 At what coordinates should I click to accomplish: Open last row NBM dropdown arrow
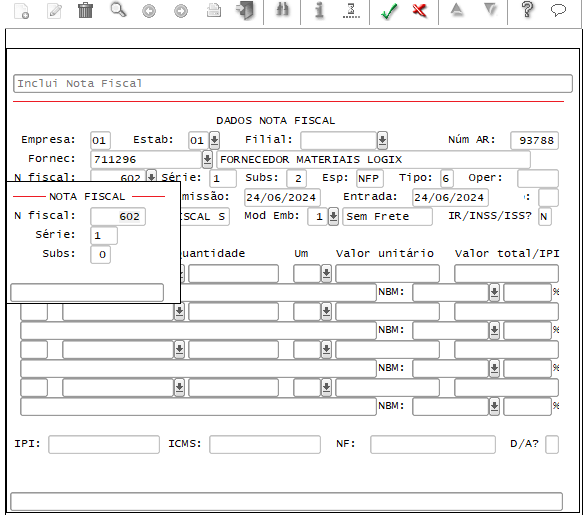[494, 406]
